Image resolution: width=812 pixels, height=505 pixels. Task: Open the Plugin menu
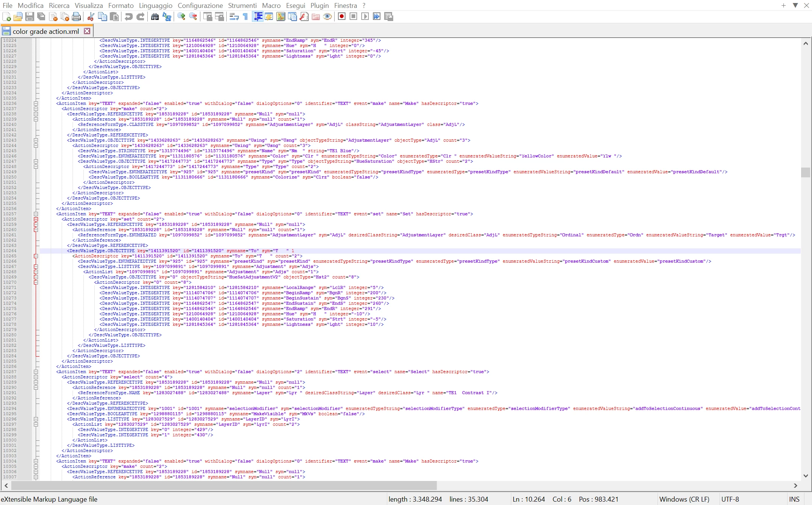click(x=319, y=5)
